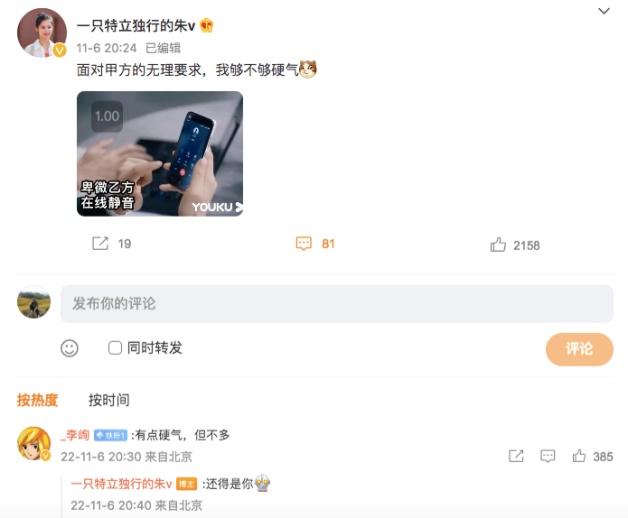Like 李岣's comment with 385 likes
628x518 pixels.
[579, 456]
